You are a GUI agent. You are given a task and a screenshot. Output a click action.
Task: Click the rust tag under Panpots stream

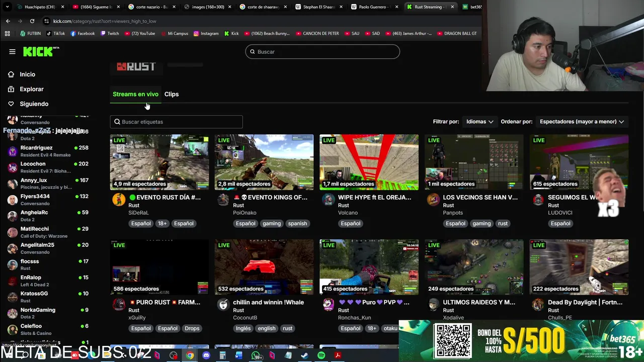(503, 224)
